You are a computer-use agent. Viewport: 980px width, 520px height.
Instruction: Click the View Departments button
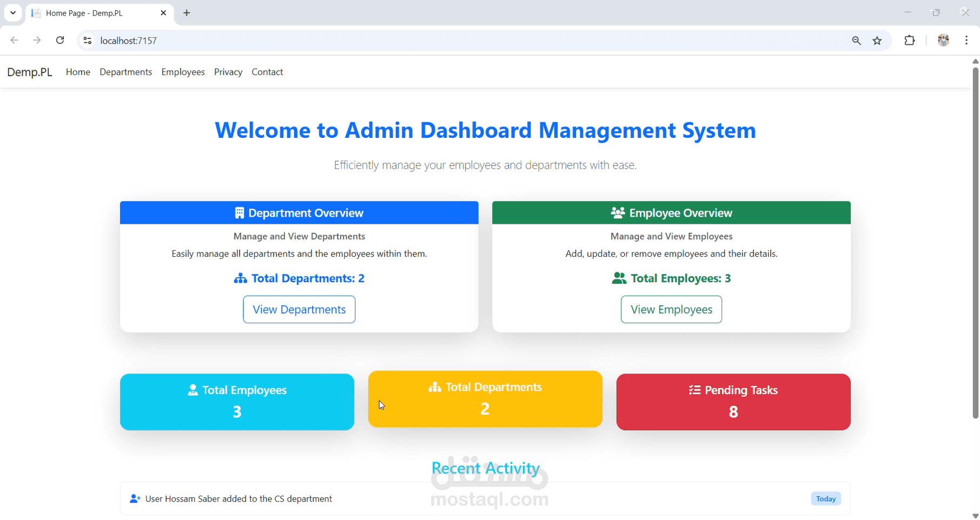pyautogui.click(x=299, y=310)
